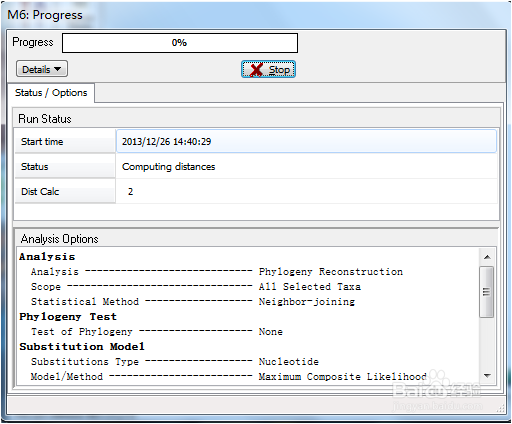Viewport: 512px width, 424px height.
Task: Click the window resize grip corner
Action: coord(501,409)
